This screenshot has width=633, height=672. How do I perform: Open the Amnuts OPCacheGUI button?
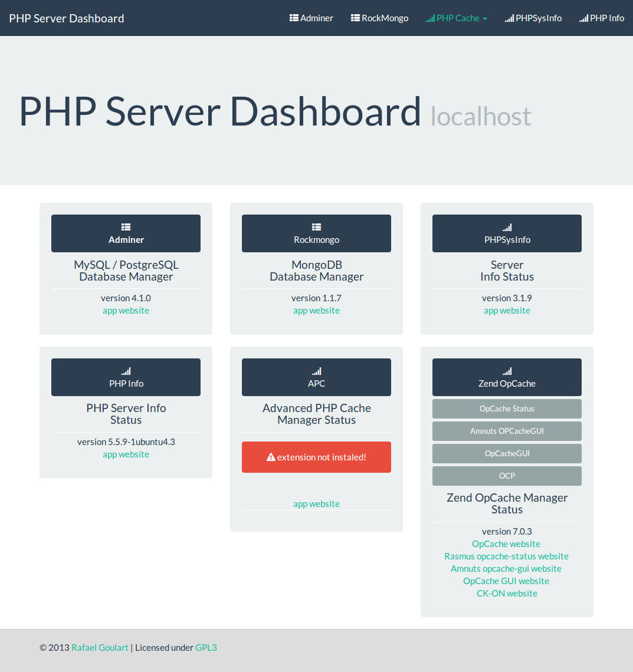(507, 431)
